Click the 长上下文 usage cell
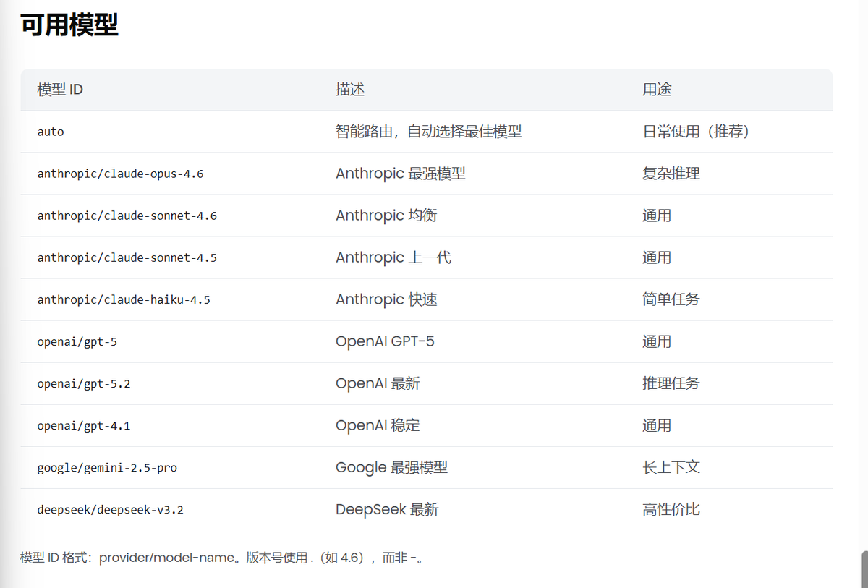The height and width of the screenshot is (588, 868). pos(671,467)
